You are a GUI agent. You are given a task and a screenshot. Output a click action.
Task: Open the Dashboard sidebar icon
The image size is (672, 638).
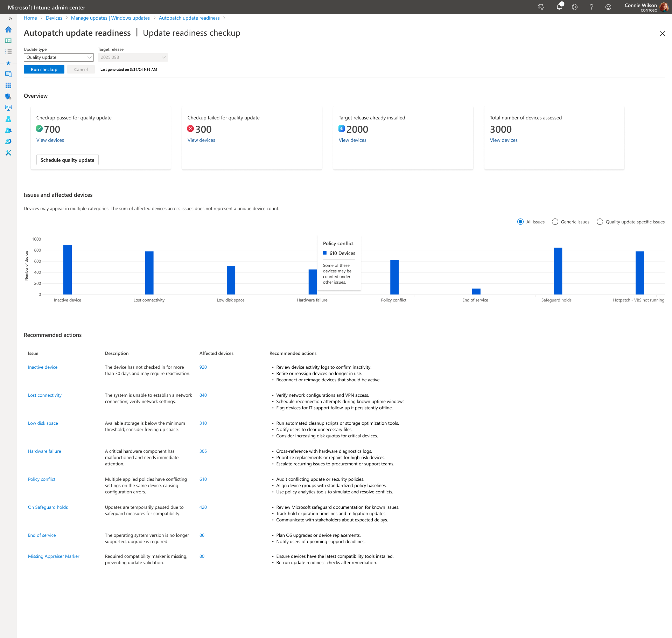click(8, 41)
